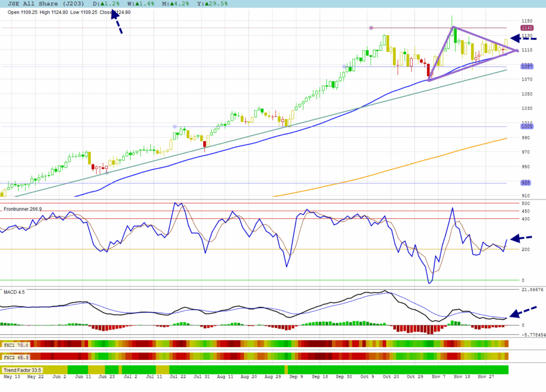Select the 1087 price tag on the axis

click(x=527, y=67)
